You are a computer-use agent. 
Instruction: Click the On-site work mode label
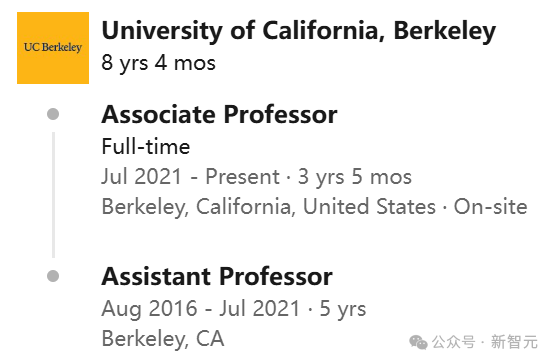490,207
